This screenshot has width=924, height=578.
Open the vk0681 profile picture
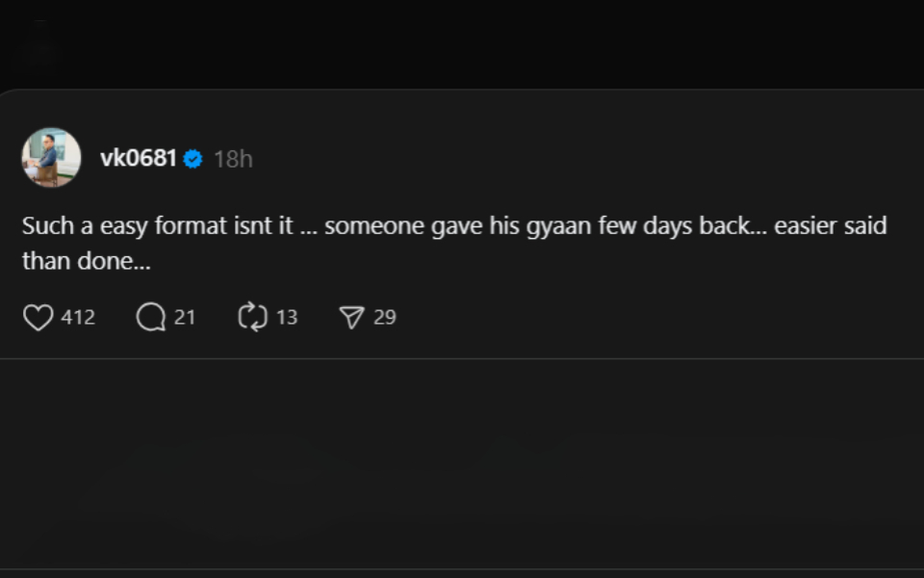[x=51, y=157]
